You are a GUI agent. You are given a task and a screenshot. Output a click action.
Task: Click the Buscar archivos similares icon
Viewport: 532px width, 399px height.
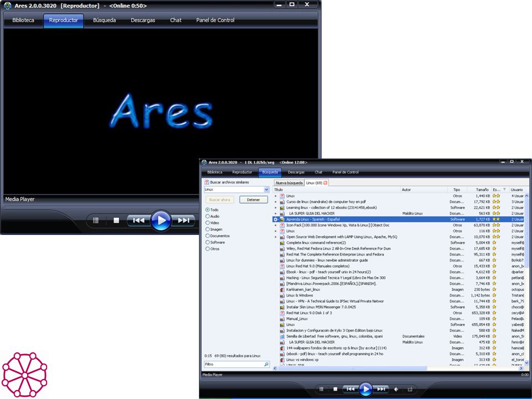pos(207,182)
